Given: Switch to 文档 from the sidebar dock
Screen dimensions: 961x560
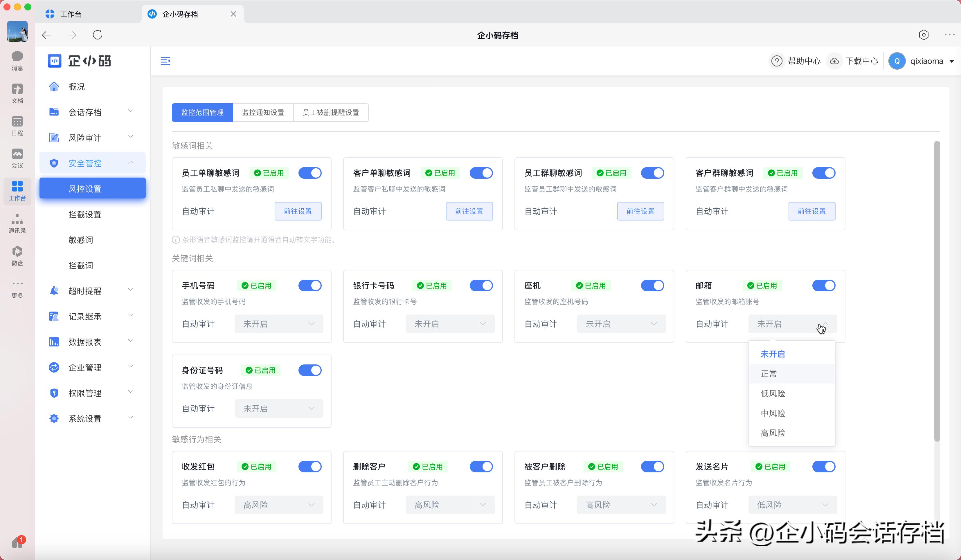Looking at the screenshot, I should 17,91.
